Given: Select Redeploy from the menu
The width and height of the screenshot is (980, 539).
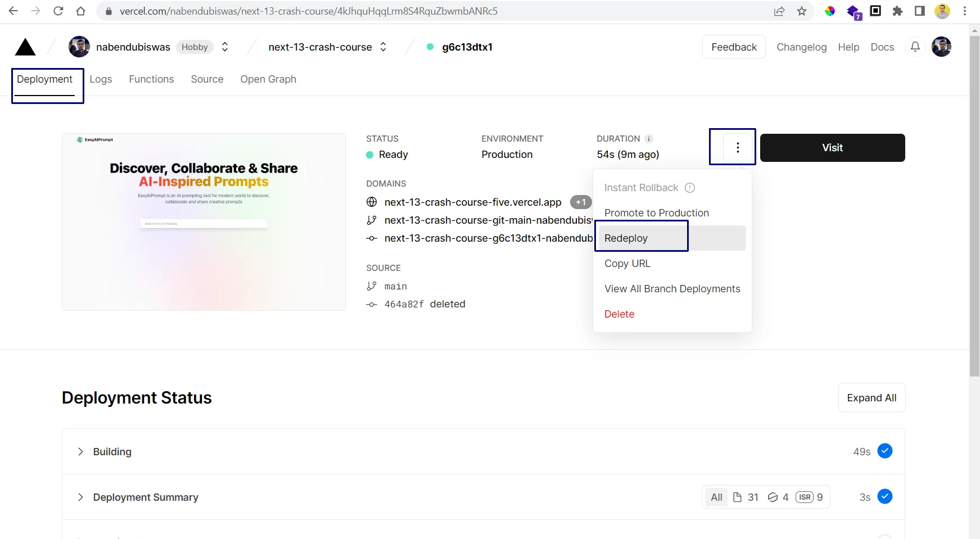Looking at the screenshot, I should click(672, 238).
